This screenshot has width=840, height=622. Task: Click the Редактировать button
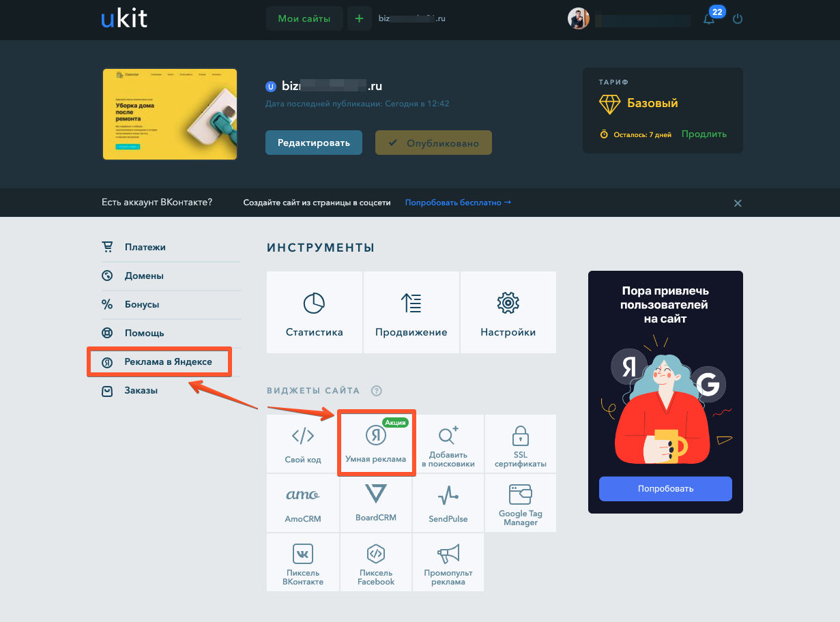coord(314,143)
